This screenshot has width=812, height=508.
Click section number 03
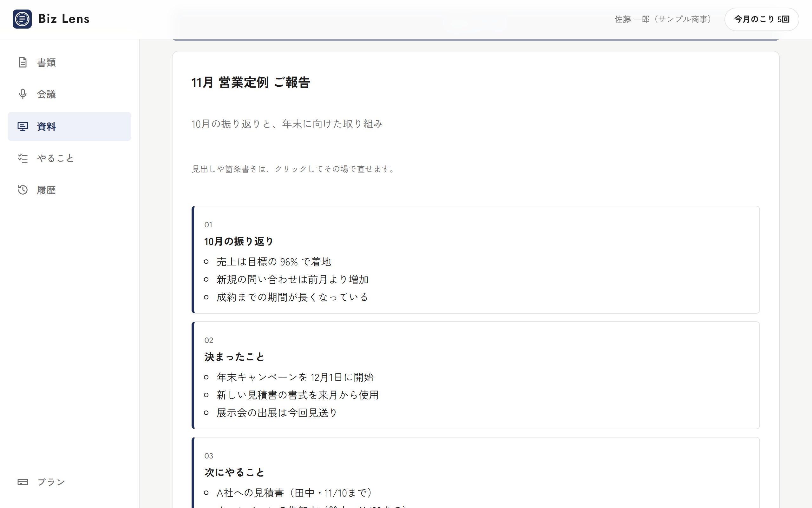[x=209, y=456]
